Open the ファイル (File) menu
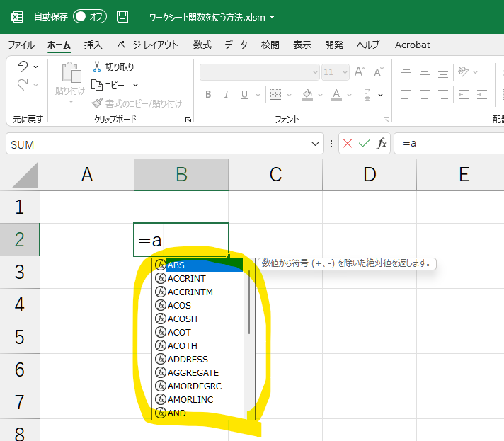Screen dimensions: 504x441 click(21, 45)
